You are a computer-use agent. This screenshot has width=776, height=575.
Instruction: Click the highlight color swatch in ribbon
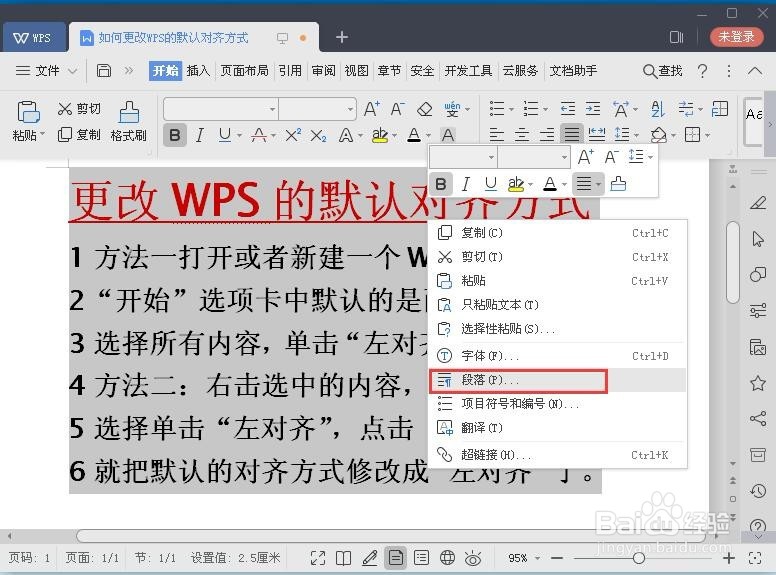(380, 135)
